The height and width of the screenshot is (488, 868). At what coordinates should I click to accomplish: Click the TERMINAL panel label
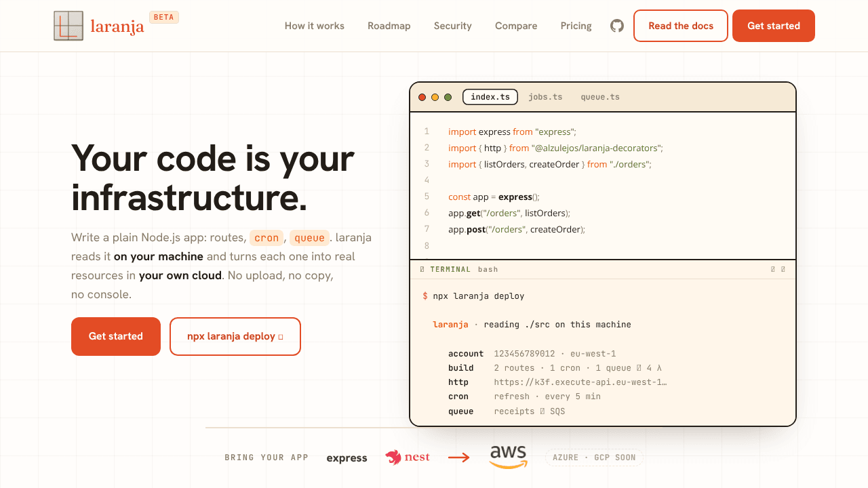[x=450, y=269]
